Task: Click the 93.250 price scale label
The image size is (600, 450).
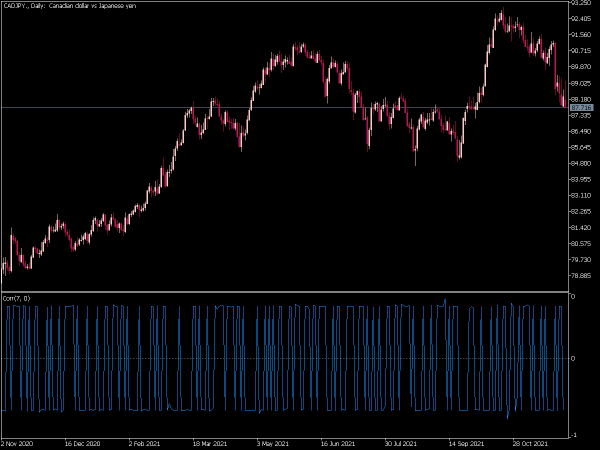Action: point(581,3)
